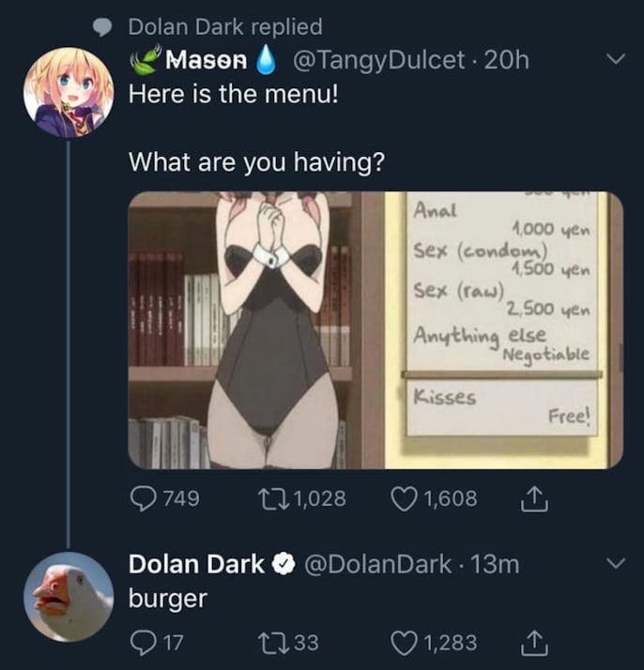The height and width of the screenshot is (670, 644).
Task: Click Dolan Dark's verified badge
Action: [282, 566]
